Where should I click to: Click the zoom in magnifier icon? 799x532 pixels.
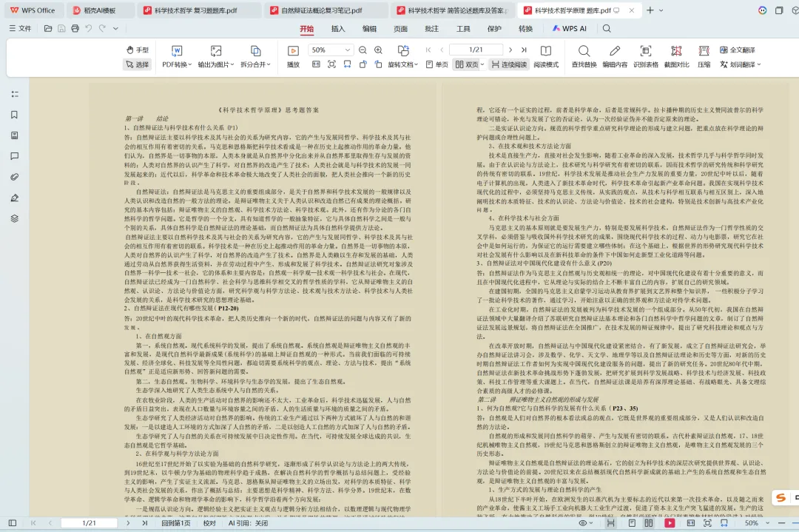[x=378, y=50]
